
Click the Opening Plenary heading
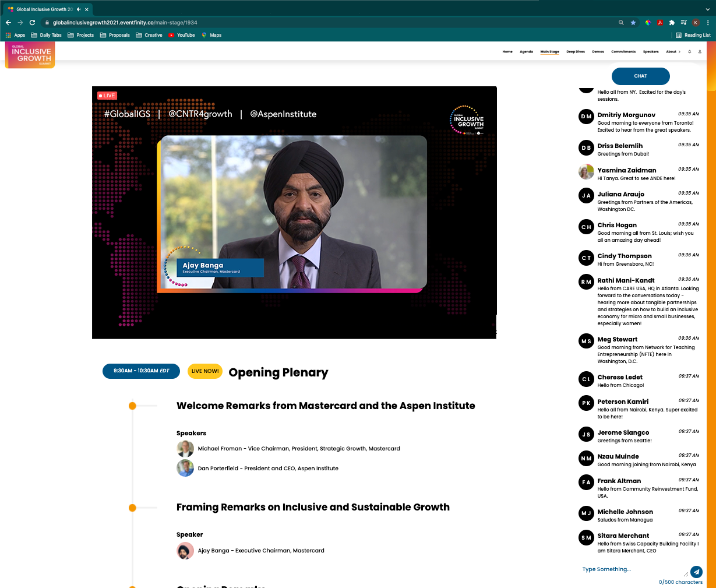278,372
